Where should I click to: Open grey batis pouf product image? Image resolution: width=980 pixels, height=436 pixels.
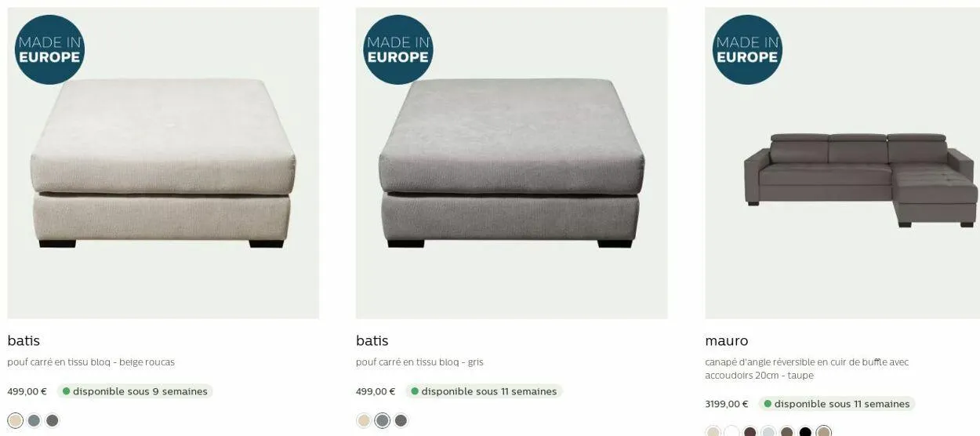[x=512, y=163]
